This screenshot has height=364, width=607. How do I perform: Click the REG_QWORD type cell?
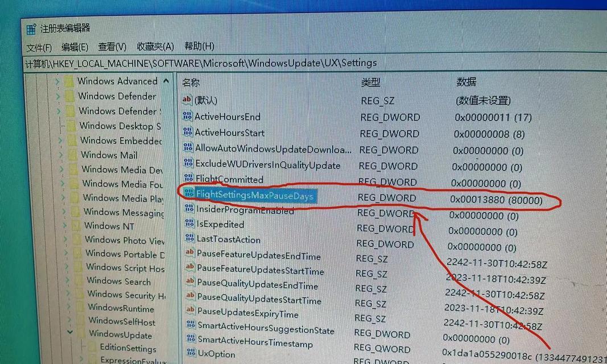[x=382, y=348]
